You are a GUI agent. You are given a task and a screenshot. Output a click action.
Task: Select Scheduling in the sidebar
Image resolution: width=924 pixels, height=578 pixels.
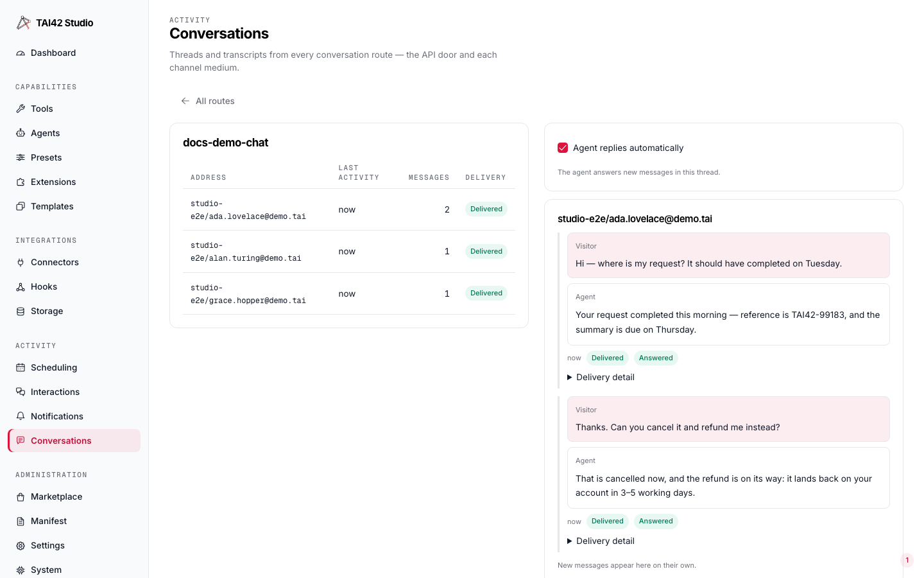[x=74, y=368]
